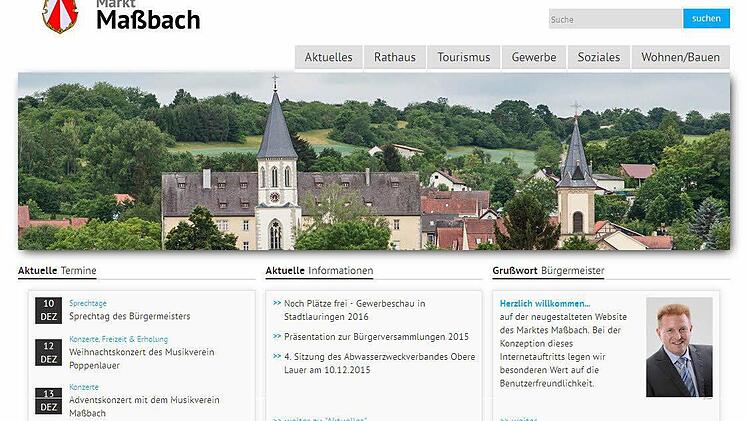Click the mayor's portrait photo
This screenshot has width=748, height=421.
(679, 347)
